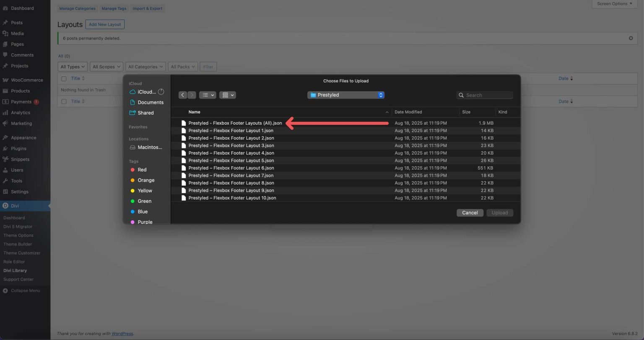Viewport: 644px width, 340px height.
Task: Click the back navigation arrow in file dialog
Action: (182, 95)
